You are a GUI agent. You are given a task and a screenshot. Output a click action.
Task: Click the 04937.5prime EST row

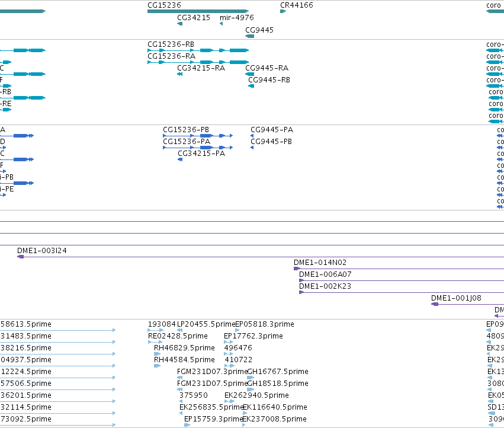(x=58, y=366)
